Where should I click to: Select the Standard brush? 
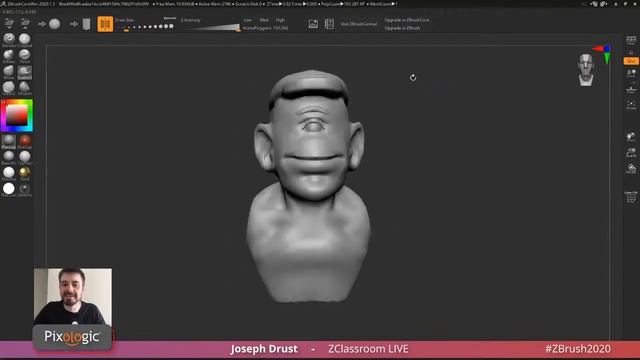click(x=9, y=40)
